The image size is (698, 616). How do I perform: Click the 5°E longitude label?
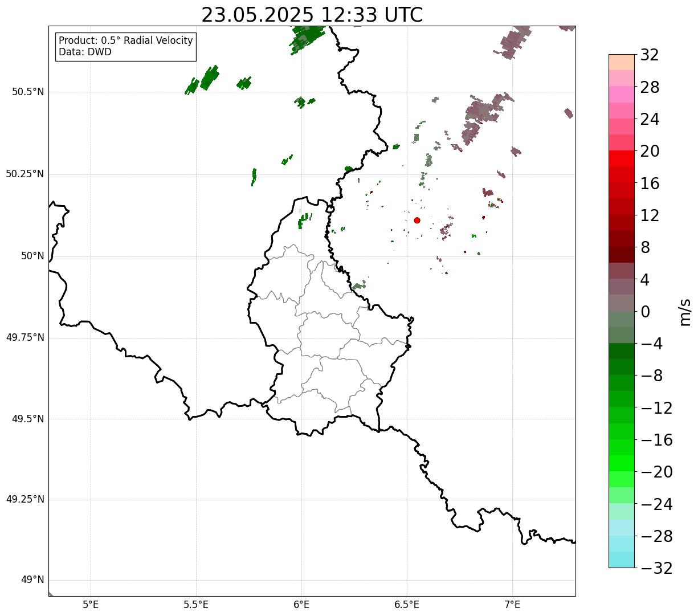click(x=91, y=604)
